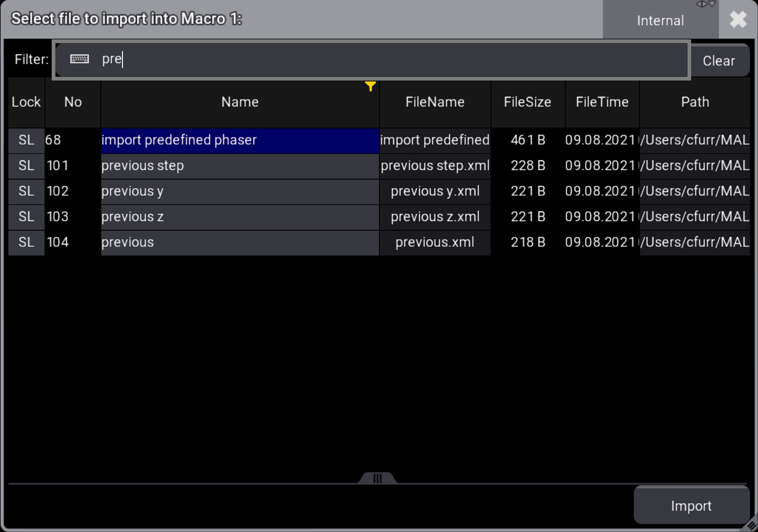Click the number 68 cell
Screen dimensions: 758x532
point(73,140)
